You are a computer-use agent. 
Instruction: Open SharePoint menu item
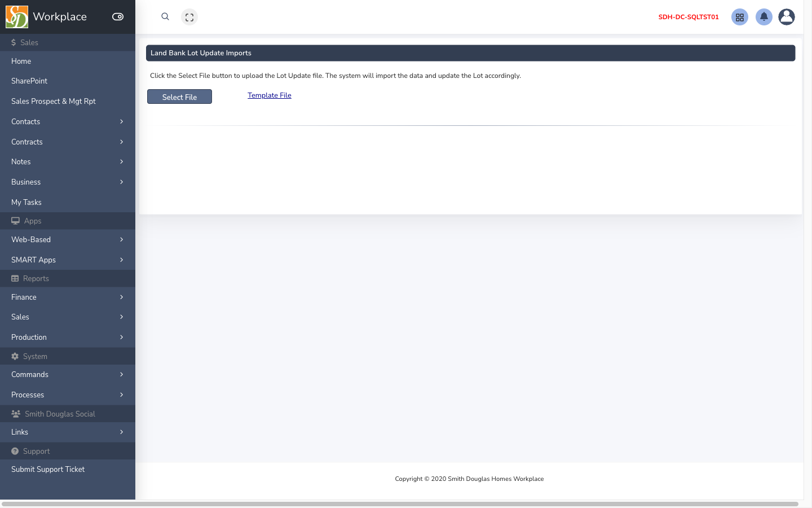(68, 81)
